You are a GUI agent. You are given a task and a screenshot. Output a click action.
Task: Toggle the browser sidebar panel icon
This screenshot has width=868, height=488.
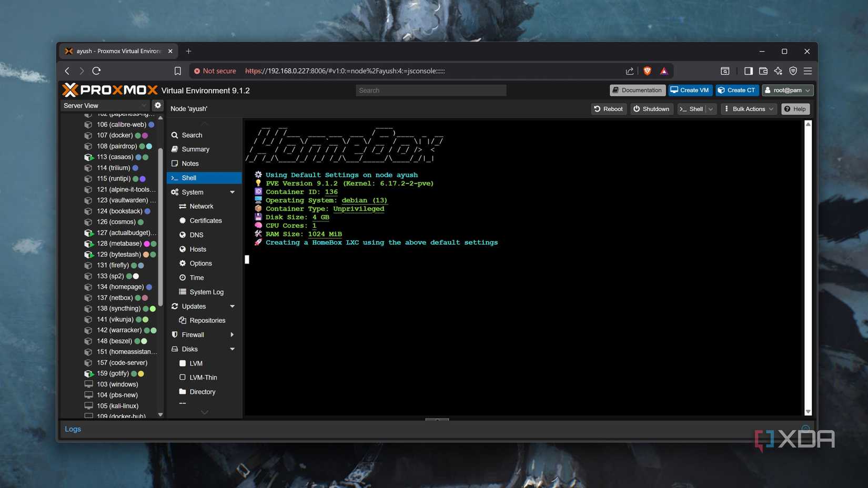pos(748,71)
